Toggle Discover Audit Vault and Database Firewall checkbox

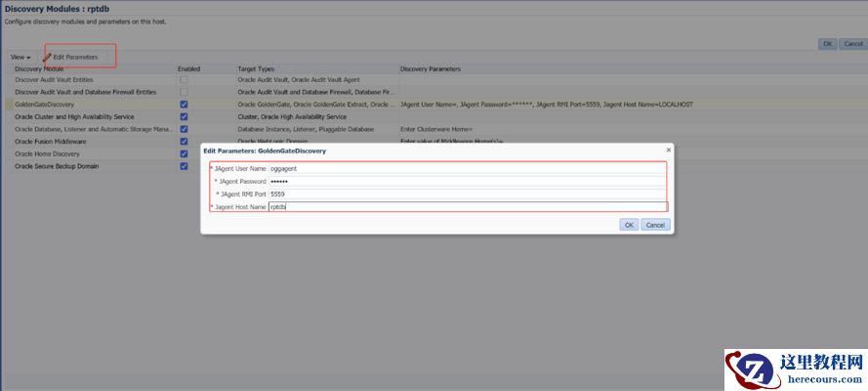tap(184, 92)
